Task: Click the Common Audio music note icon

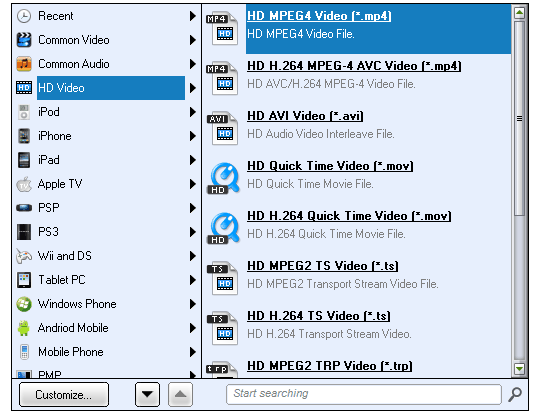Action: coord(24,64)
